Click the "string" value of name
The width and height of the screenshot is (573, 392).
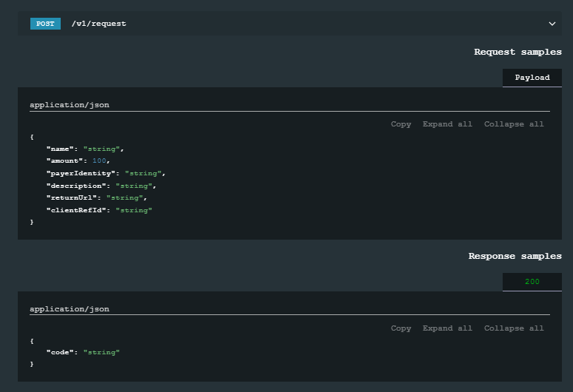[x=101, y=149]
